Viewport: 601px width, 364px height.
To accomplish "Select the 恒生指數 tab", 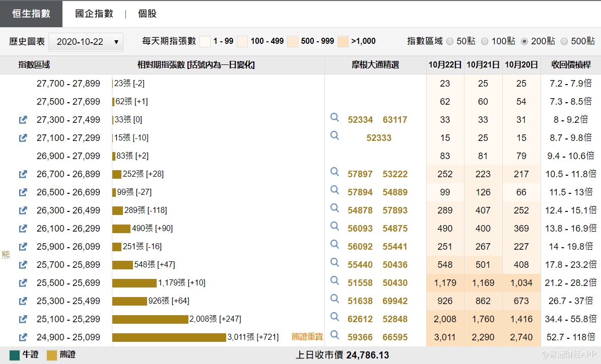I will coord(31,14).
